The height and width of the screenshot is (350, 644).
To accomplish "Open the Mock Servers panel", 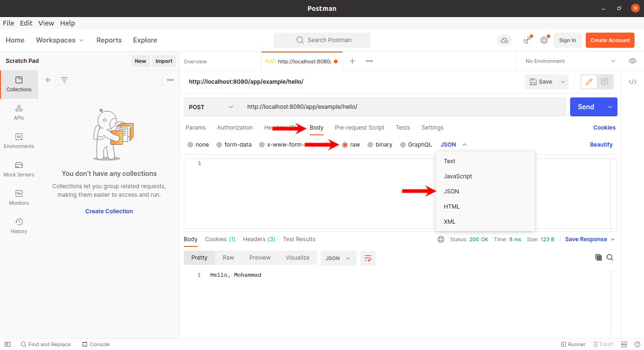I will coord(19,169).
